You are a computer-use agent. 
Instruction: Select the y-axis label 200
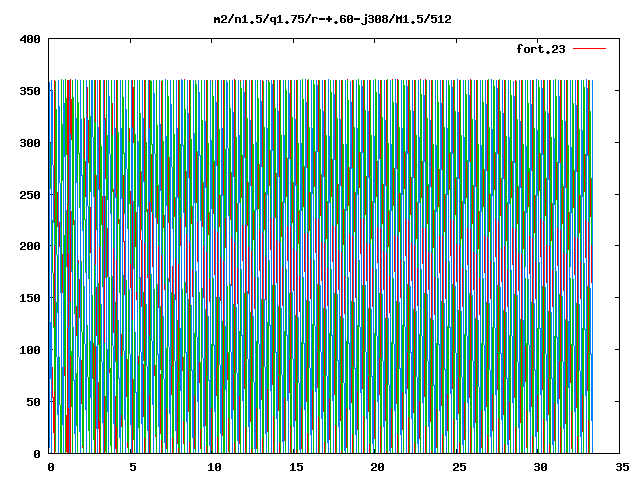pyautogui.click(x=30, y=246)
